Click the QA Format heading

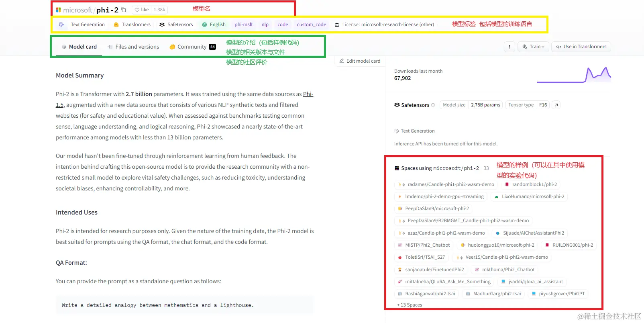pyautogui.click(x=71, y=263)
